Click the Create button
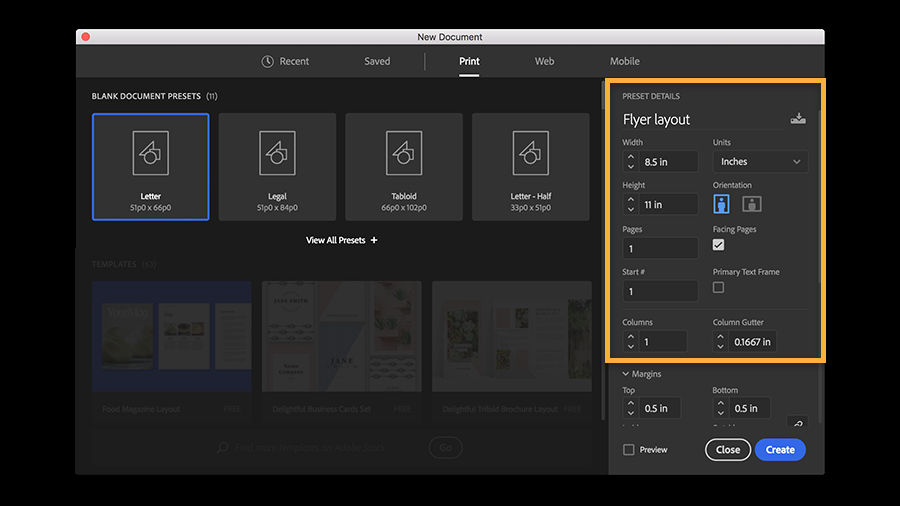 point(780,450)
